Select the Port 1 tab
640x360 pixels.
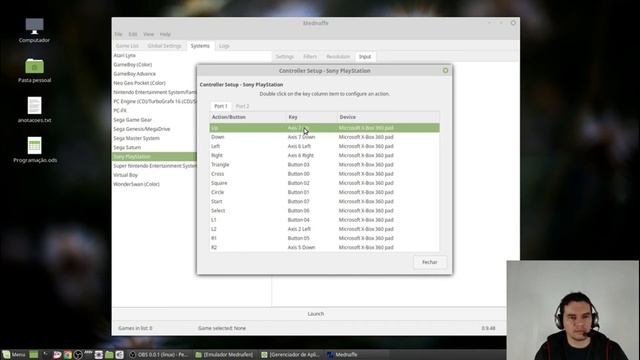pyautogui.click(x=221, y=106)
